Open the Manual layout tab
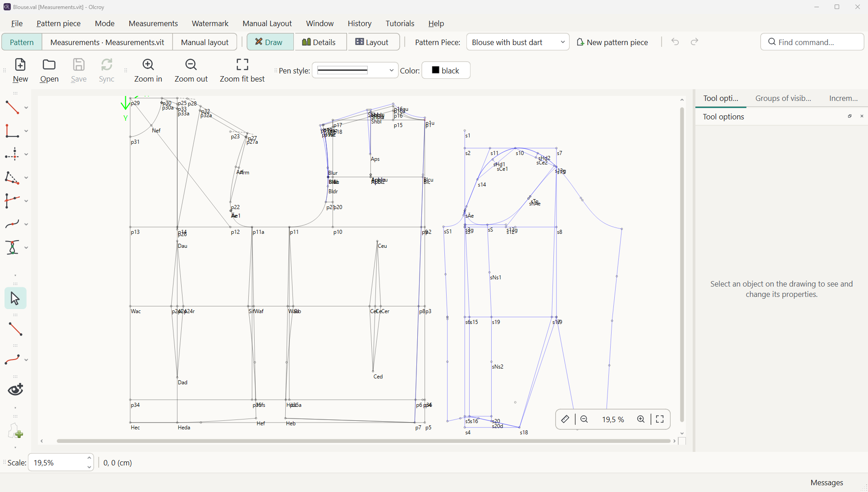The image size is (868, 492). [205, 42]
